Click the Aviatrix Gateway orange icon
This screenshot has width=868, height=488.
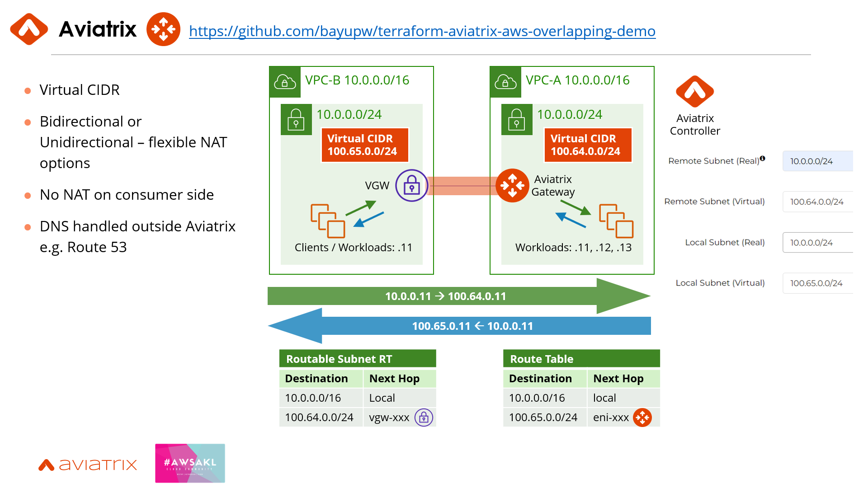(512, 185)
